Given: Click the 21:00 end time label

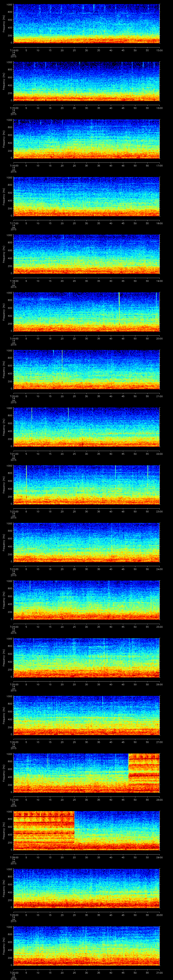Looking at the screenshot, I should point(160,396).
